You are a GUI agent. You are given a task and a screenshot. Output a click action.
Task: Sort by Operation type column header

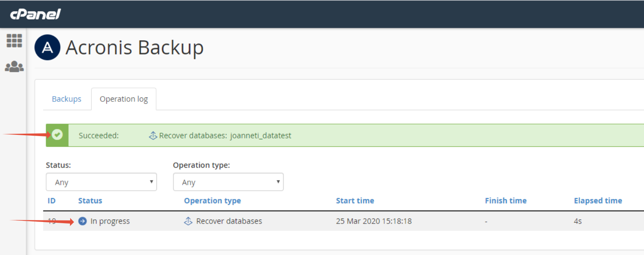[212, 201]
